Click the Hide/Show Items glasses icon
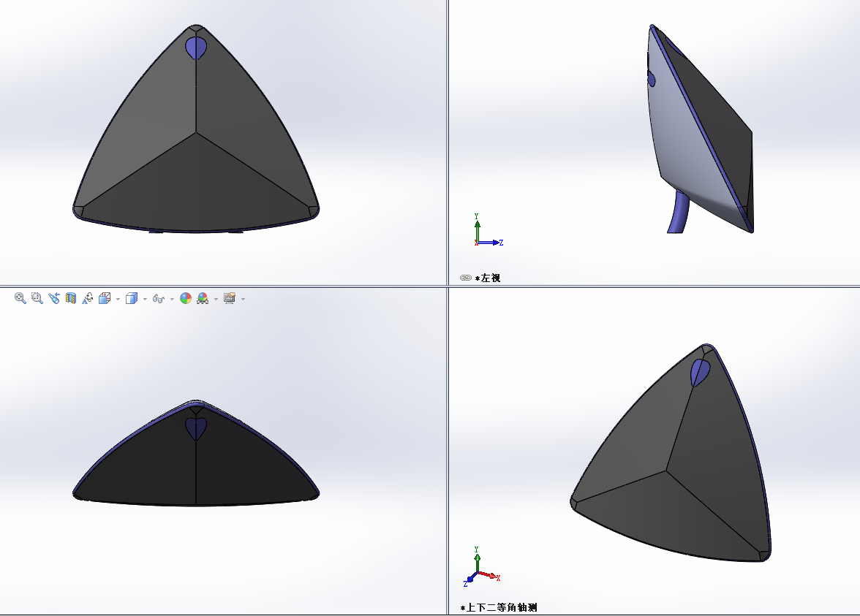 coord(158,298)
